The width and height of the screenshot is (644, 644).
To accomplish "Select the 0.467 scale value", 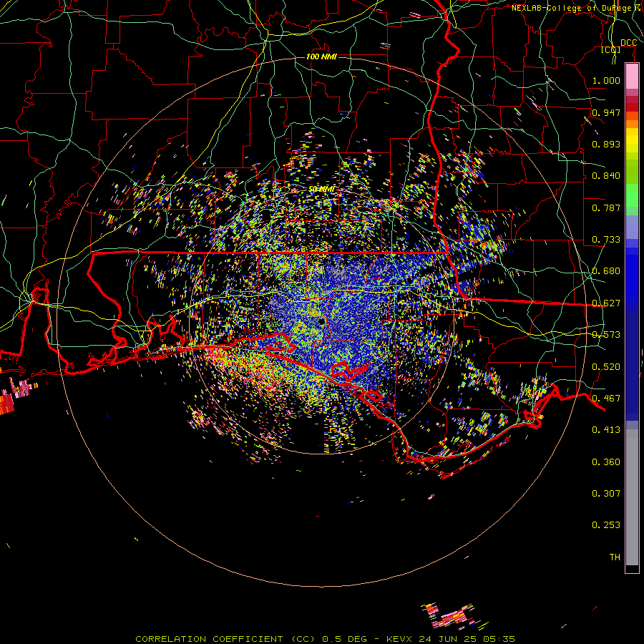I will 606,399.
